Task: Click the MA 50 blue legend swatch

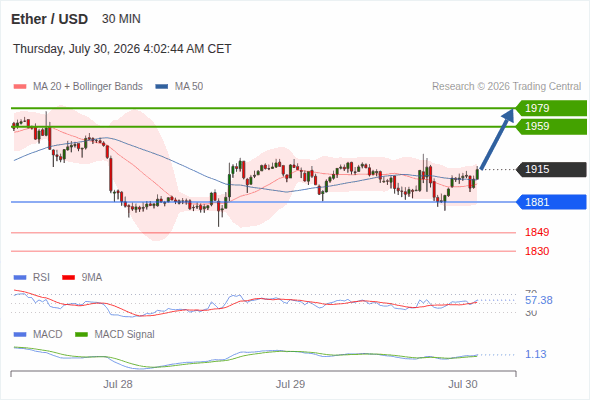Action: coord(162,87)
